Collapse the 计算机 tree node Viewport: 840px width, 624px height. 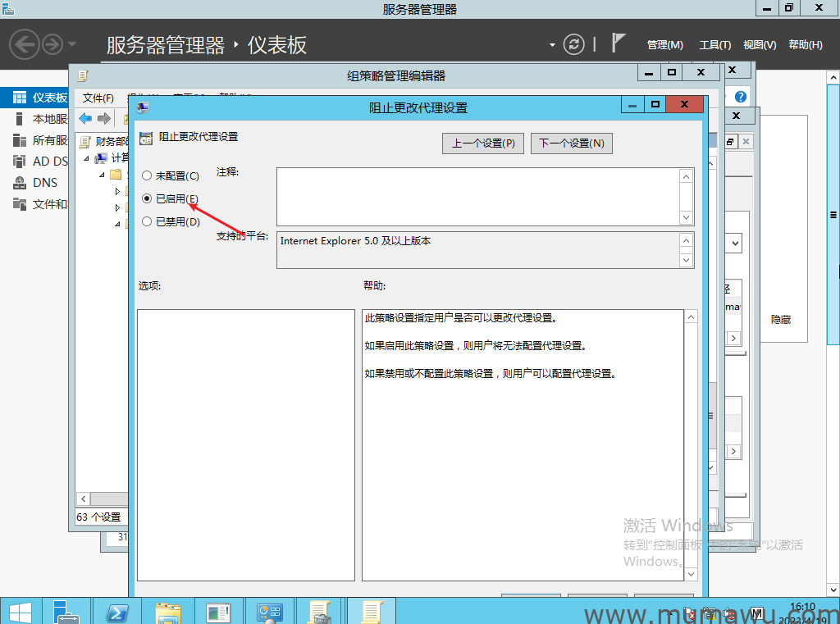pos(85,158)
